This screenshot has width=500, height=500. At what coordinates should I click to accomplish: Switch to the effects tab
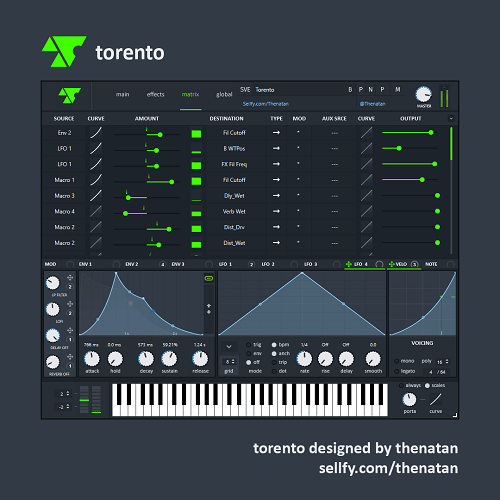point(155,94)
